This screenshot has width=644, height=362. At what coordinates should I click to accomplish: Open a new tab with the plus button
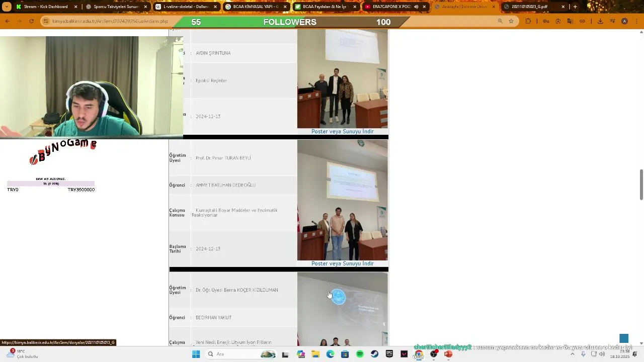pyautogui.click(x=575, y=7)
